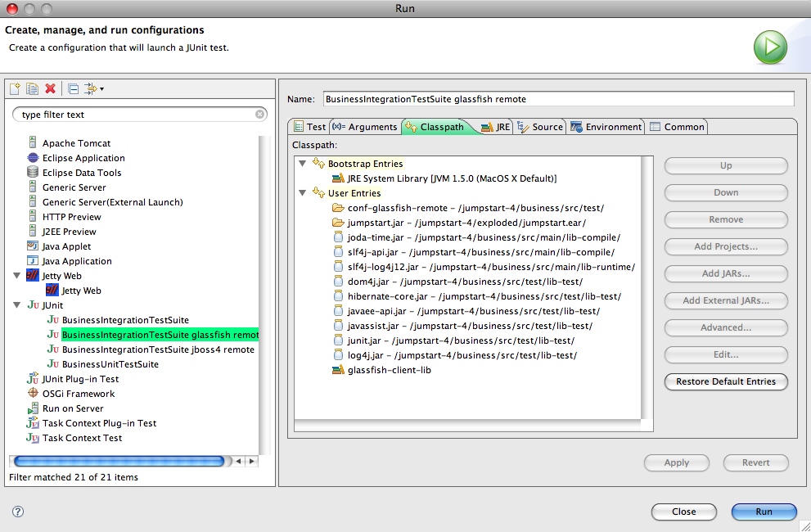The image size is (811, 532).
Task: Select the javaee-api.jar classpath entry
Action: (x=466, y=311)
